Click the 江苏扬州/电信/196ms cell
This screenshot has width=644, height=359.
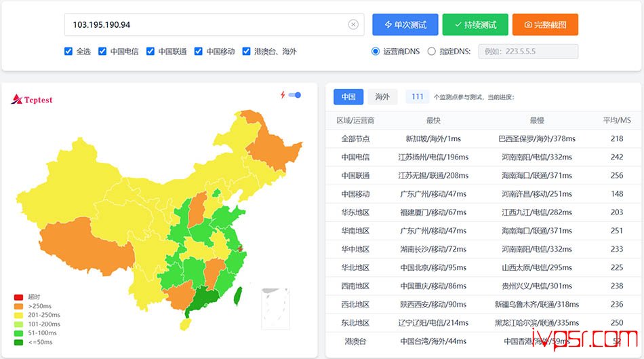click(x=433, y=157)
